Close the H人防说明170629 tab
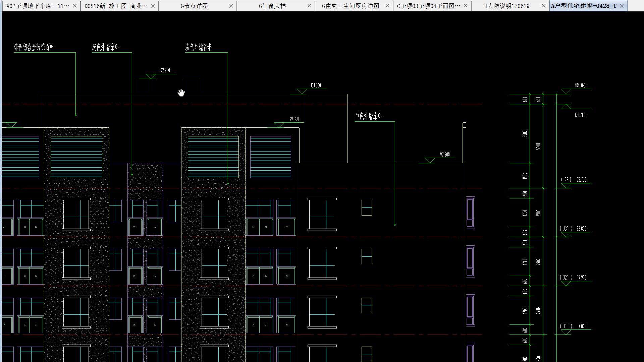The height and width of the screenshot is (362, 644). coord(544,6)
